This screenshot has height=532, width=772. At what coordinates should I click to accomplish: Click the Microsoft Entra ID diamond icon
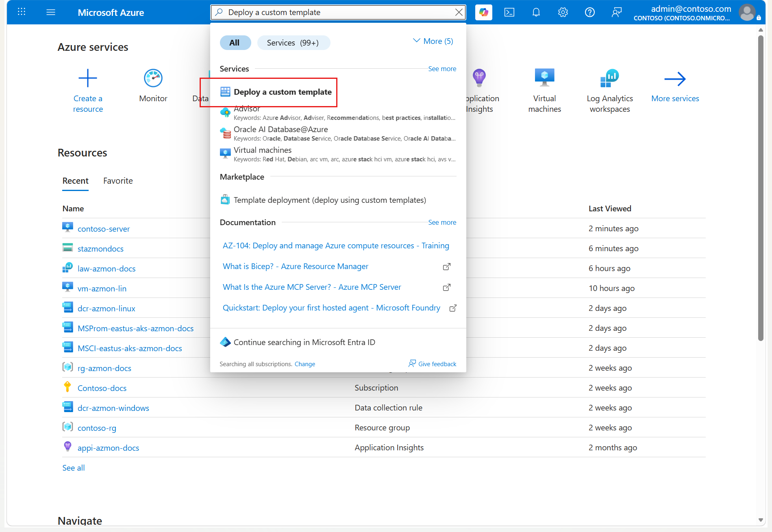pyautogui.click(x=225, y=342)
